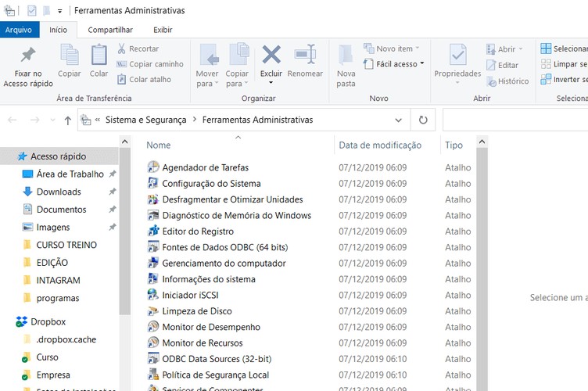Viewport: 588px width, 391px height.
Task: Select Downloads in navigation pane
Action: coord(59,192)
